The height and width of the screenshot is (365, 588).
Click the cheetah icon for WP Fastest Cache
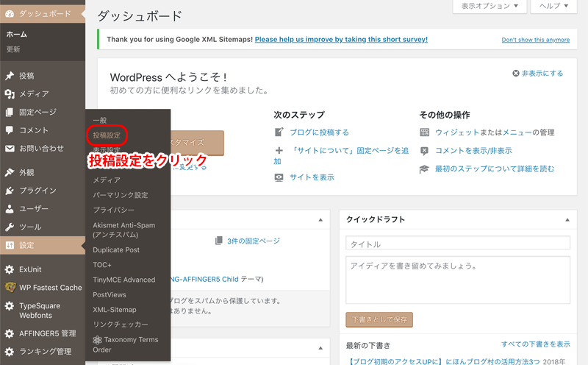click(x=10, y=287)
